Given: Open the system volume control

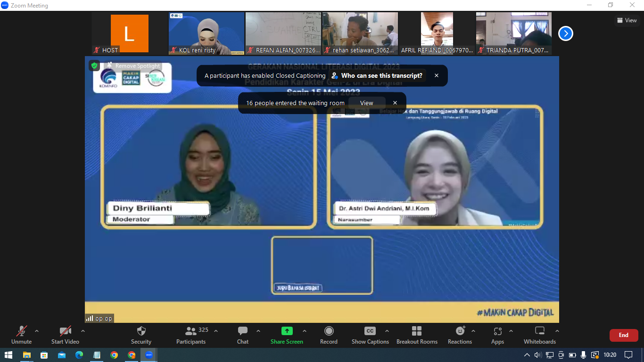Looking at the screenshot, I should (x=538, y=355).
